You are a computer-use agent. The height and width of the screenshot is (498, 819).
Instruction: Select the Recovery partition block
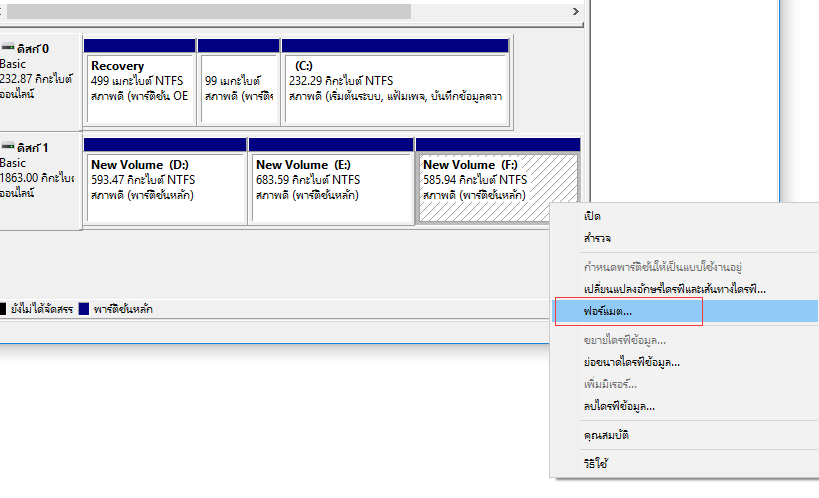[138, 81]
